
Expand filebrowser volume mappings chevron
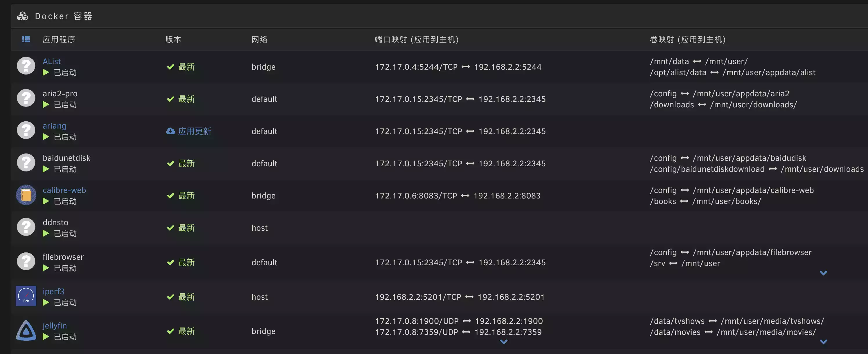click(823, 273)
